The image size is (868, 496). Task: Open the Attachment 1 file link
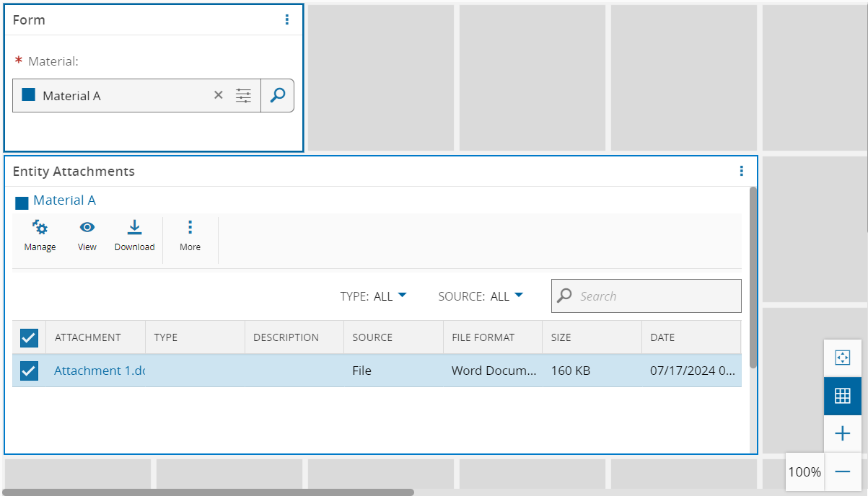[x=100, y=371]
